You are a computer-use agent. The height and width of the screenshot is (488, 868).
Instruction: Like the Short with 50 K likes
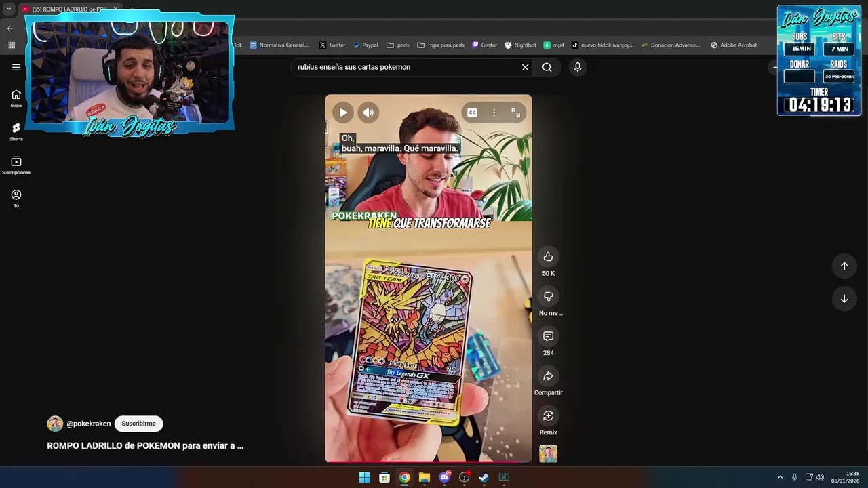[548, 256]
